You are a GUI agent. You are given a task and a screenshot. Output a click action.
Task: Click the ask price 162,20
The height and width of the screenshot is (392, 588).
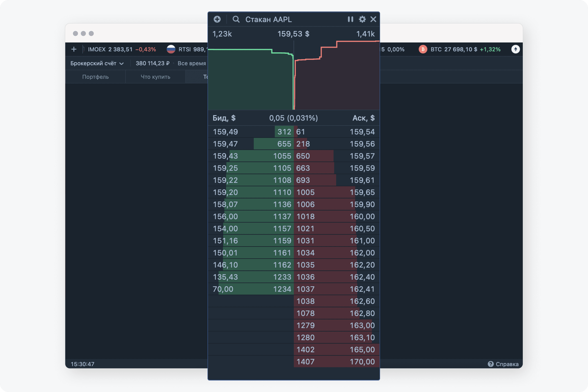pos(362,265)
